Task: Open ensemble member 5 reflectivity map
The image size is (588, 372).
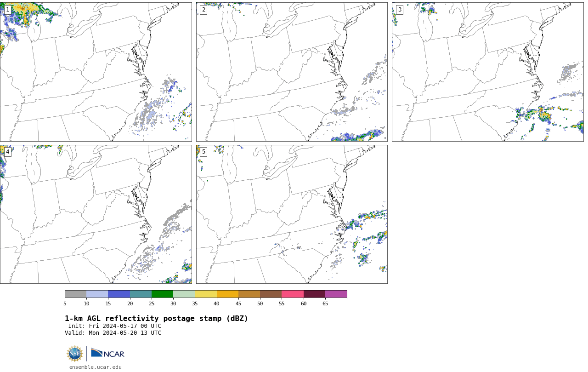Action: (292, 214)
